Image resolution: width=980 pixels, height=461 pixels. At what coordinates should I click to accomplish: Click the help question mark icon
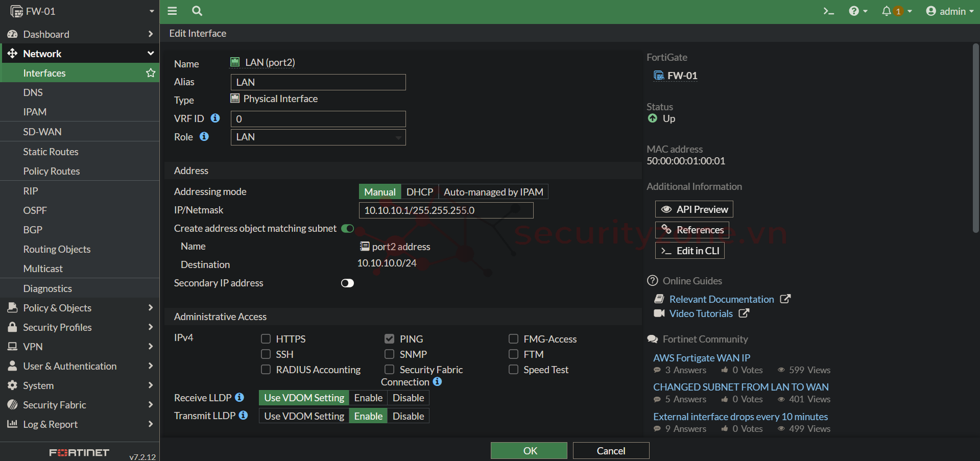coord(854,11)
